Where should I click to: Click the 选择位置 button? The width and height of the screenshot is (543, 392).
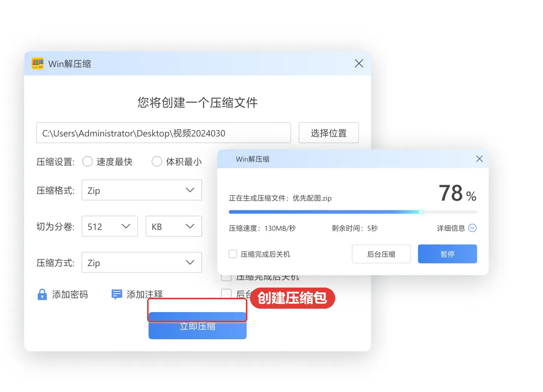click(329, 133)
